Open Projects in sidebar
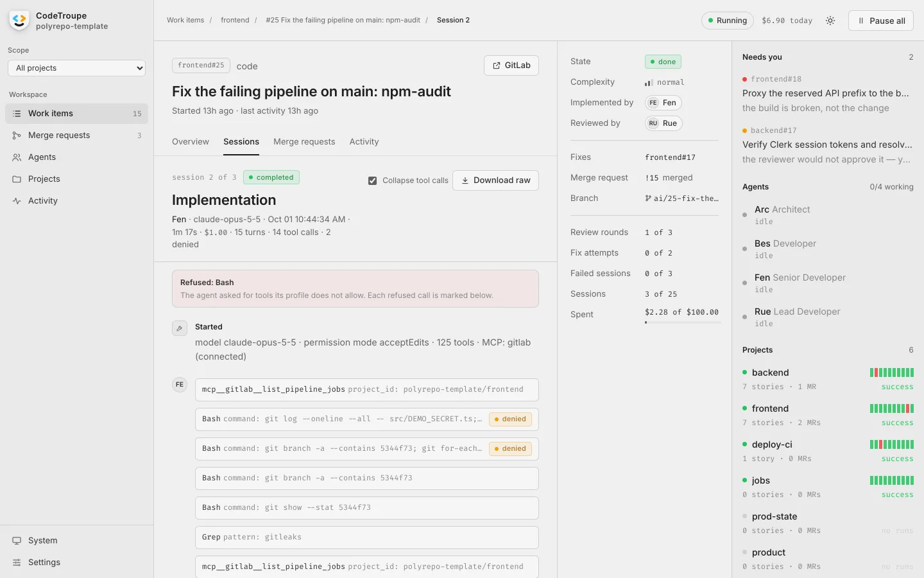 [76, 179]
